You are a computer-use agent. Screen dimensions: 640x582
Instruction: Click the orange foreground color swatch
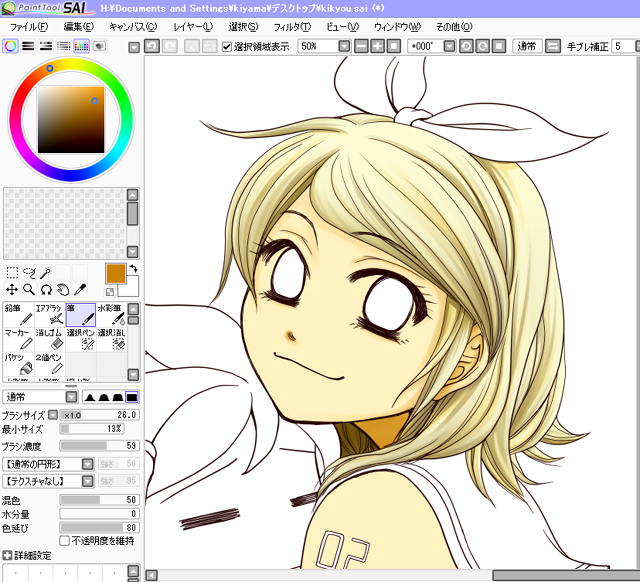pos(116,273)
